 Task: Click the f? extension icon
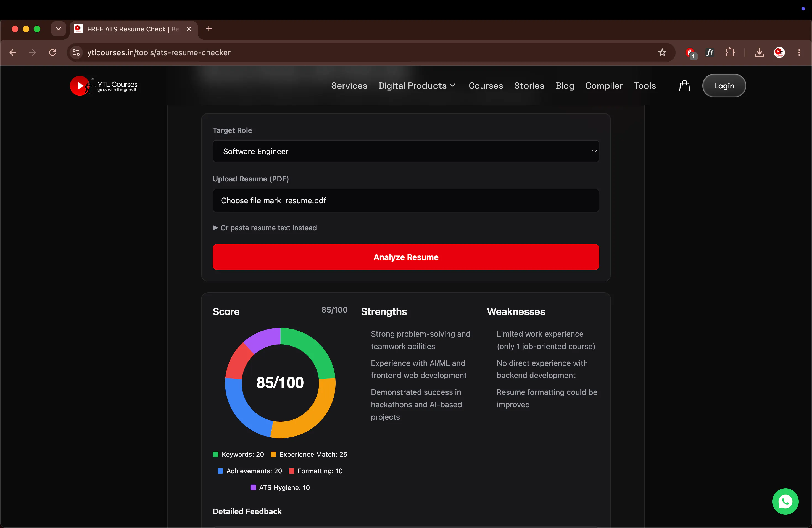(710, 52)
